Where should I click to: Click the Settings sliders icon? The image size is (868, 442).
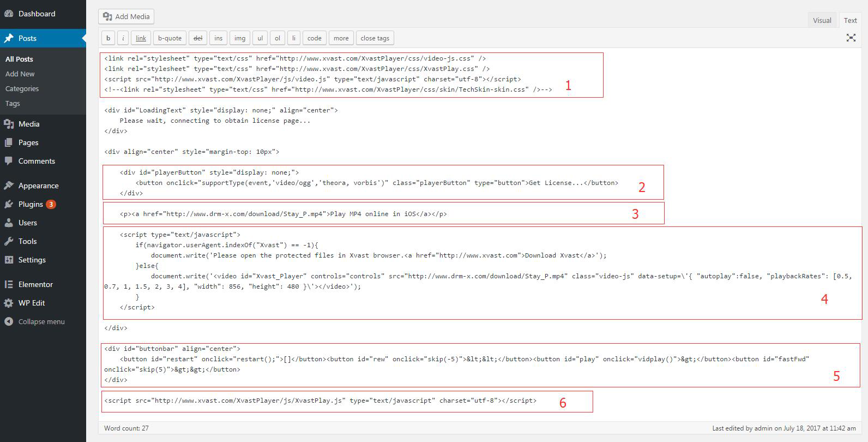click(9, 260)
